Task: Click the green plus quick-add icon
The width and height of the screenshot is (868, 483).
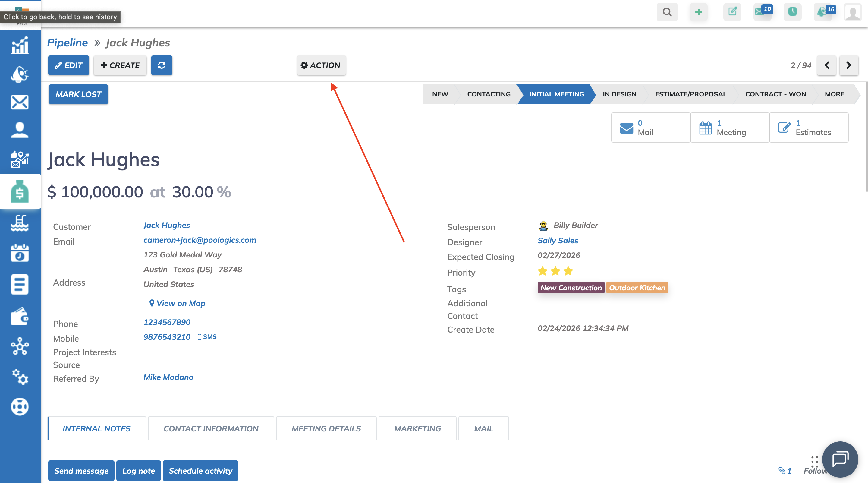Action: tap(698, 12)
